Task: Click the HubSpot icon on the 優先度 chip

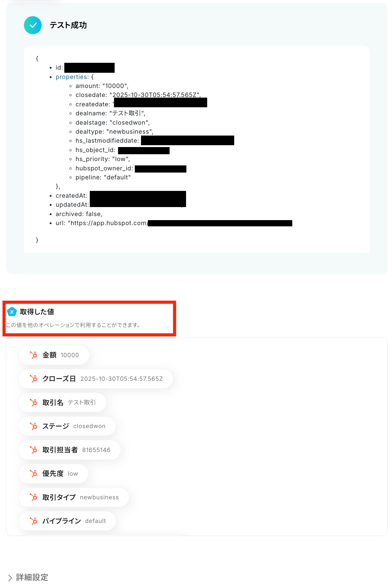Action: tap(33, 474)
